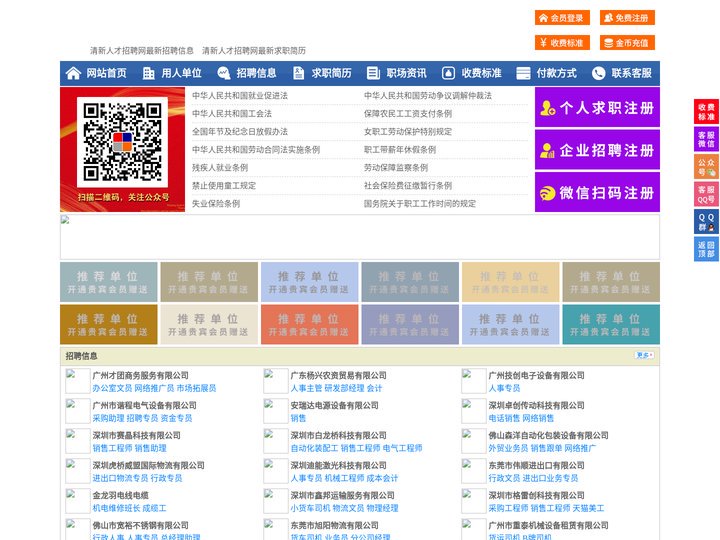Click the golden-brown 推荐单位 banner

point(108,324)
